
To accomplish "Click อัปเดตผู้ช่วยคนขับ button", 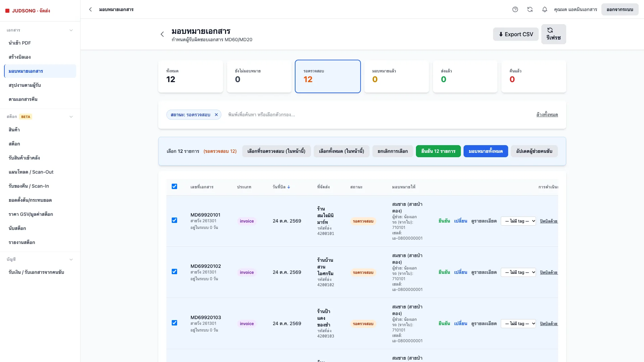I will 534,151.
